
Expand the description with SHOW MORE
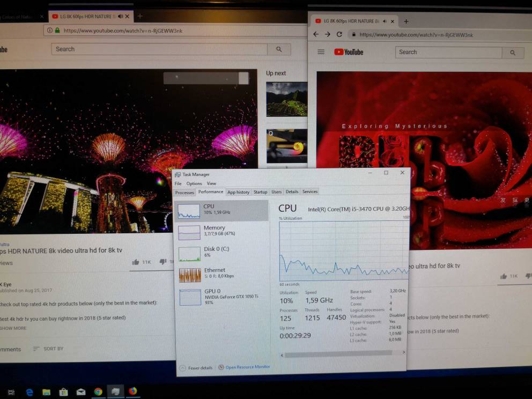pos(13,328)
